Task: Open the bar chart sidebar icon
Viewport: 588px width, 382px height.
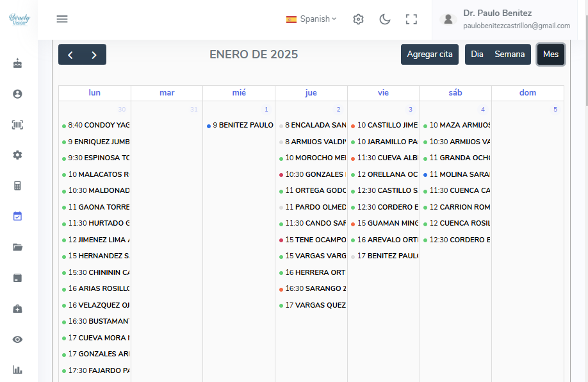Action: 17,370
